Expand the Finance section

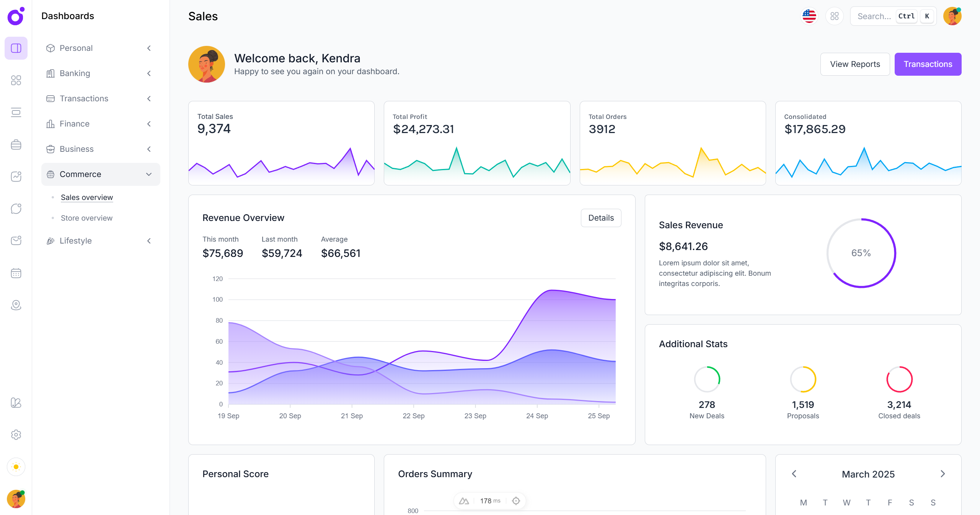pyautogui.click(x=149, y=123)
